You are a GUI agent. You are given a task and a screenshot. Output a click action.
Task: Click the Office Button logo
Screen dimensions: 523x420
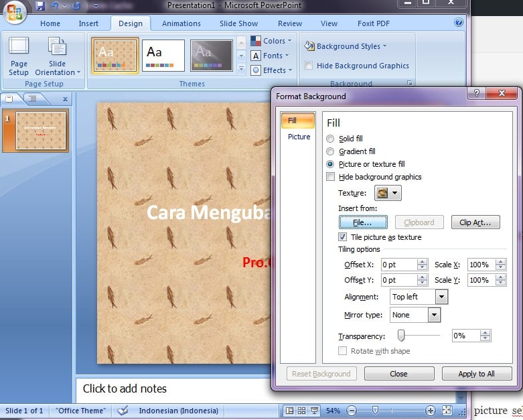tap(15, 11)
